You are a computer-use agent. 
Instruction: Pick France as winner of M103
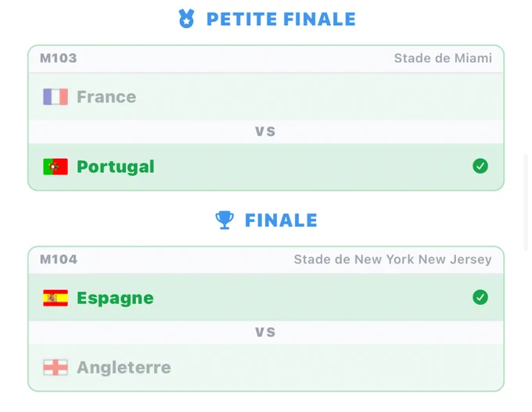(266, 97)
